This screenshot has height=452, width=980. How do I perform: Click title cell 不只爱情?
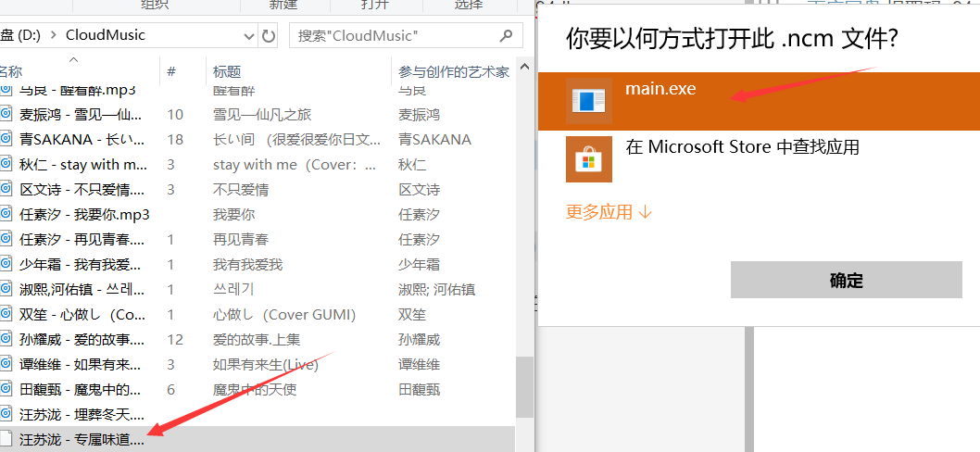tap(241, 190)
